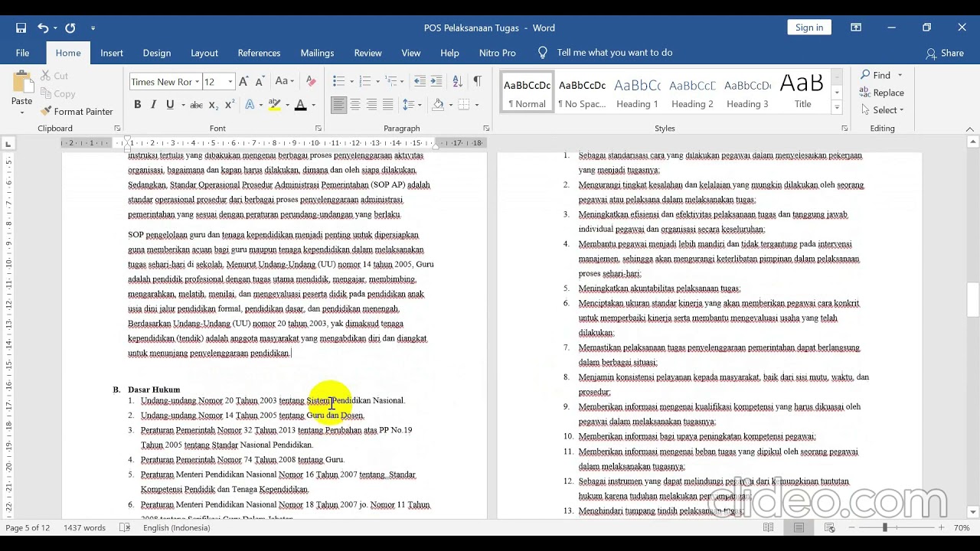Activate the Format Painter
Image resolution: width=980 pixels, height=551 pixels.
click(75, 111)
